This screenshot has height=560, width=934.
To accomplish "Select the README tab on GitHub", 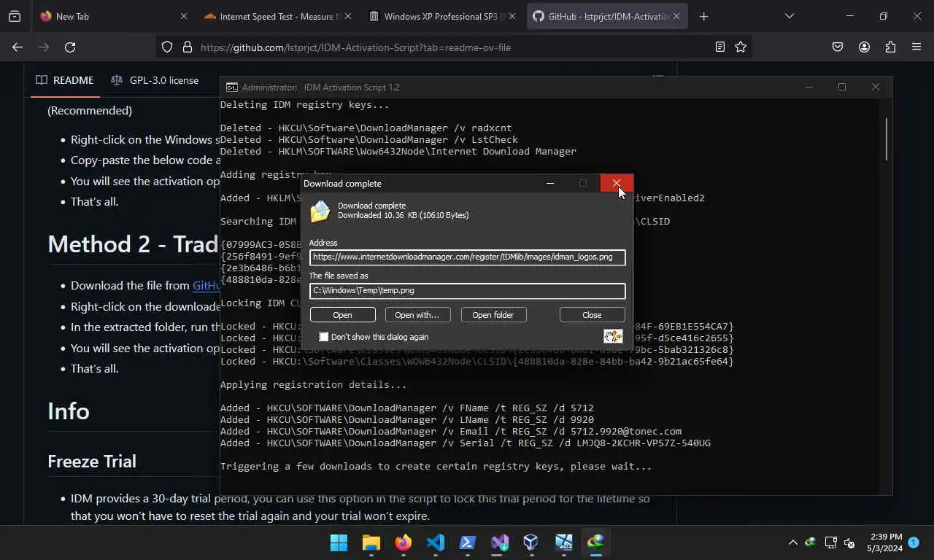I will [x=65, y=80].
